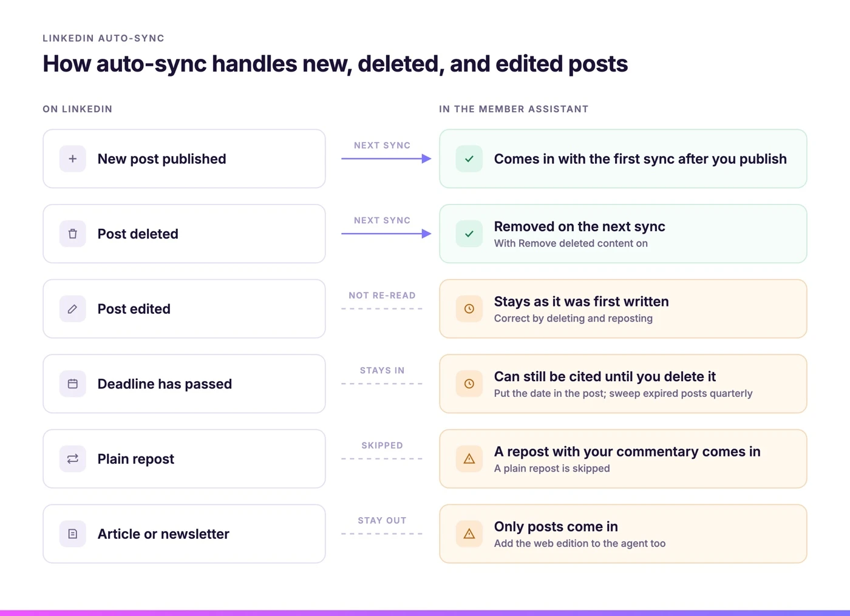Click the STAY OUT connector label
Viewport: 850px width, 616px height.
[x=382, y=521]
